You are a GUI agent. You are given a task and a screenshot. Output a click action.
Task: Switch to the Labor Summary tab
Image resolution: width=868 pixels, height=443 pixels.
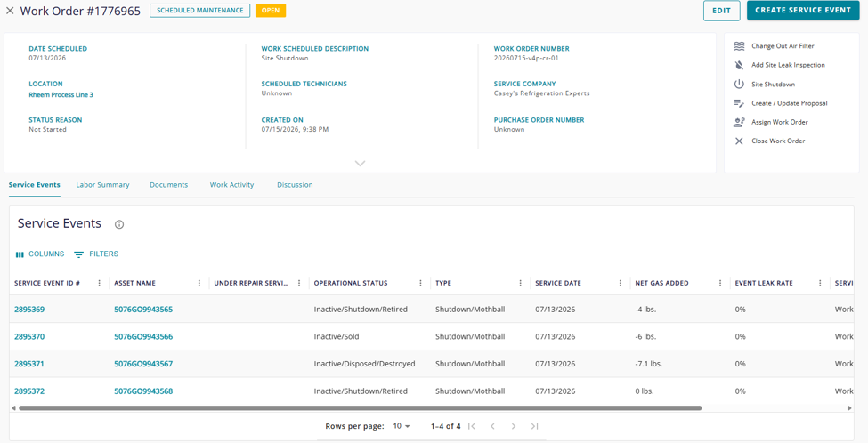[x=102, y=185]
